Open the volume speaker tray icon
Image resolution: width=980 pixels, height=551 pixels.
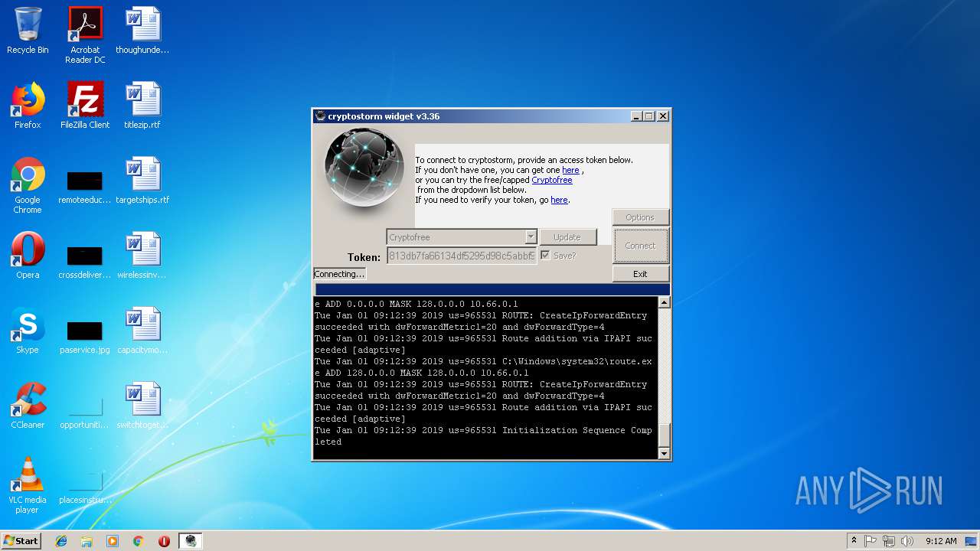907,541
